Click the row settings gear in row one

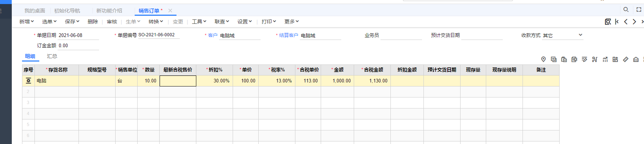tap(28, 81)
